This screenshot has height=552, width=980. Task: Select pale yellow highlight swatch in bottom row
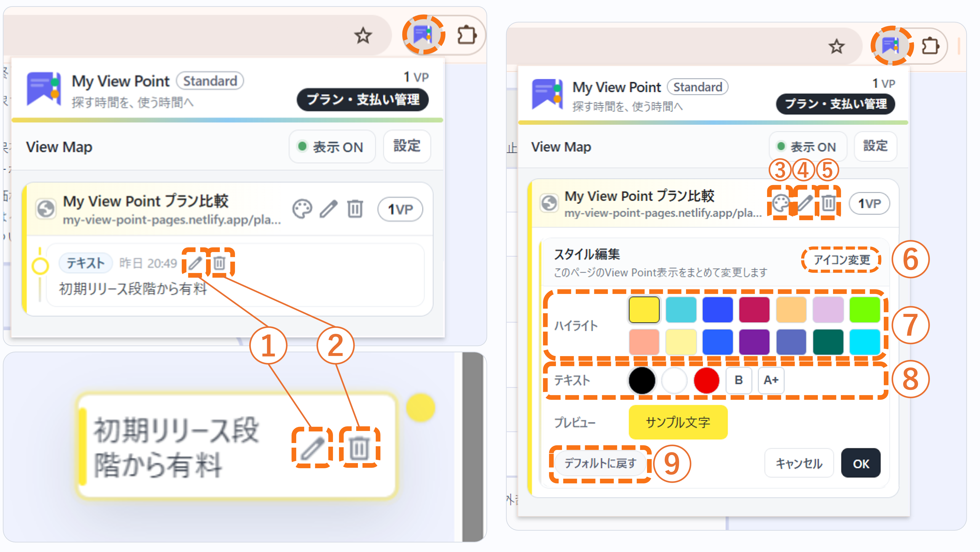[x=681, y=342]
